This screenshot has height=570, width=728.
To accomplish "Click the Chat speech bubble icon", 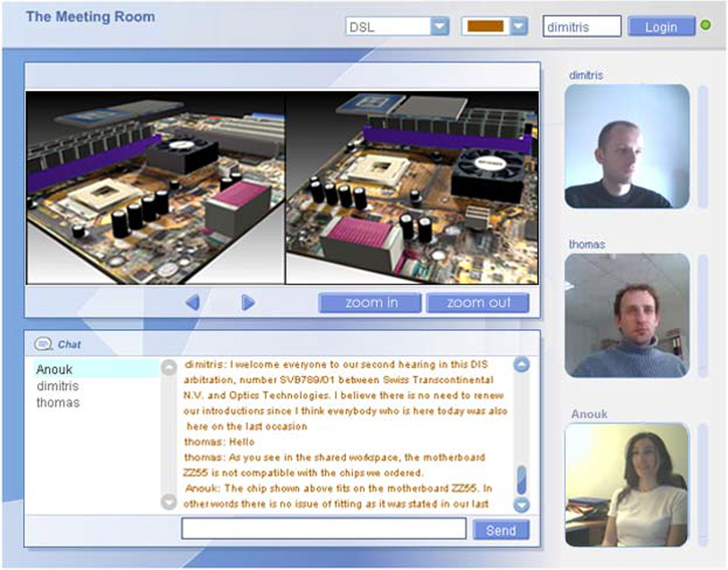I will [x=43, y=344].
